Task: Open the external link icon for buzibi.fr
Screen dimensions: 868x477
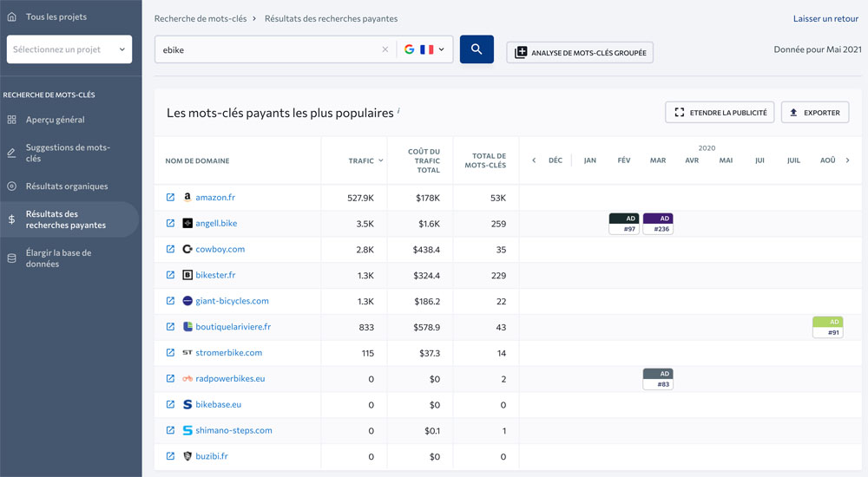Action: [170, 456]
